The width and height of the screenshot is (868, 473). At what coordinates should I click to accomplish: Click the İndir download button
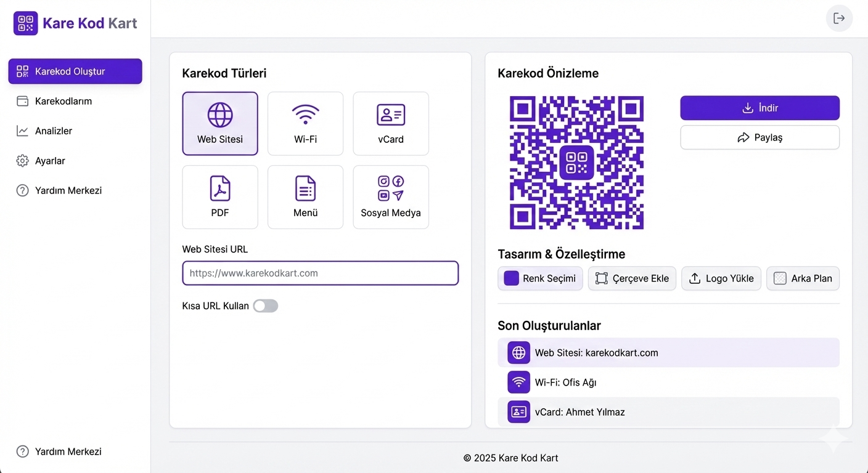tap(759, 108)
